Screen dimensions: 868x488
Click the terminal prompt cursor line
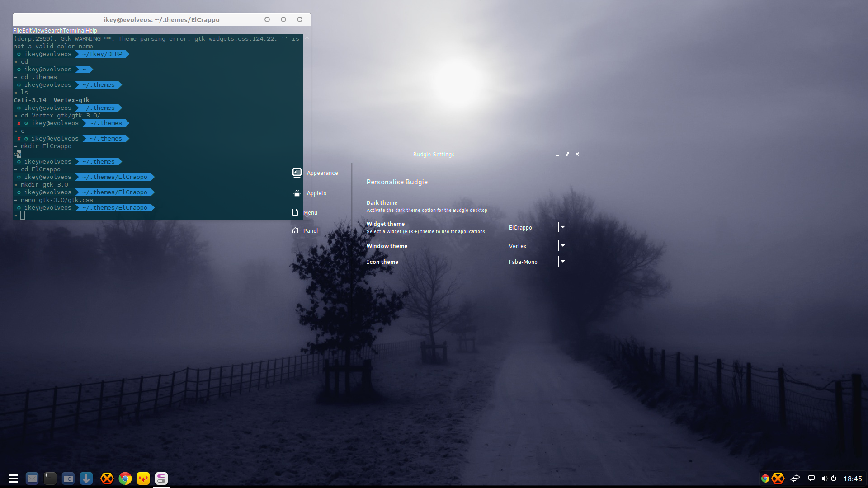(23, 216)
